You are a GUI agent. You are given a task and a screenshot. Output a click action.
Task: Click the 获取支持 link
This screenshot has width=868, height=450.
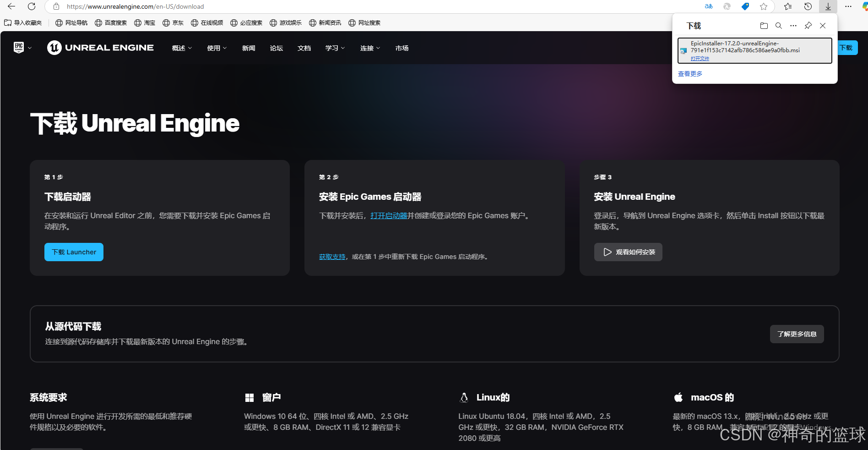[332, 257]
